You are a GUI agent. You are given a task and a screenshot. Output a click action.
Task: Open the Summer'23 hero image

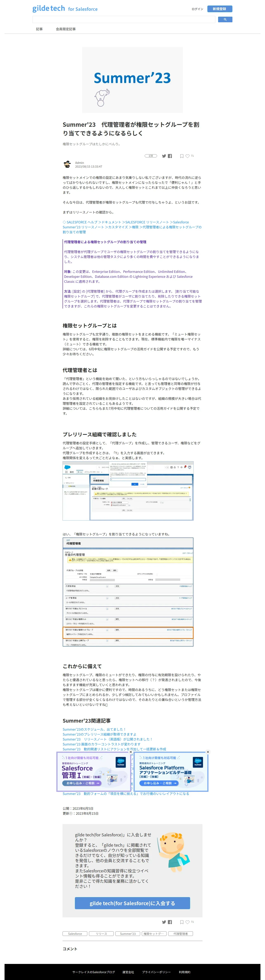132,80
